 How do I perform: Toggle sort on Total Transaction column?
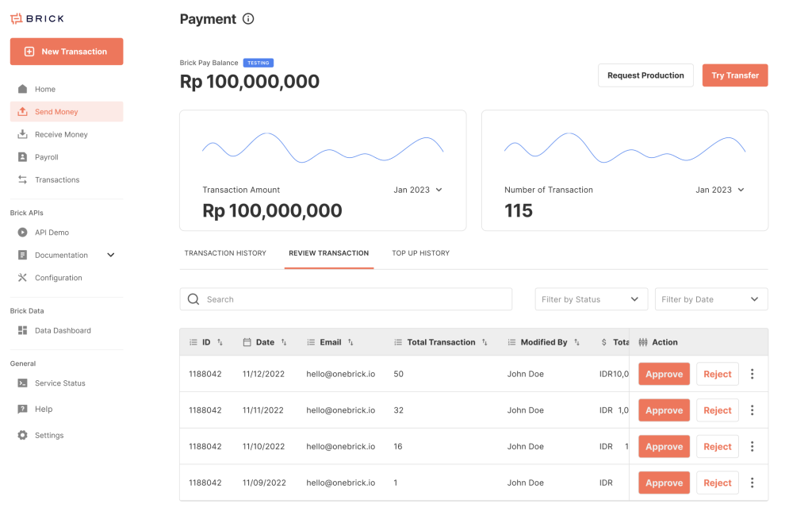pos(485,342)
